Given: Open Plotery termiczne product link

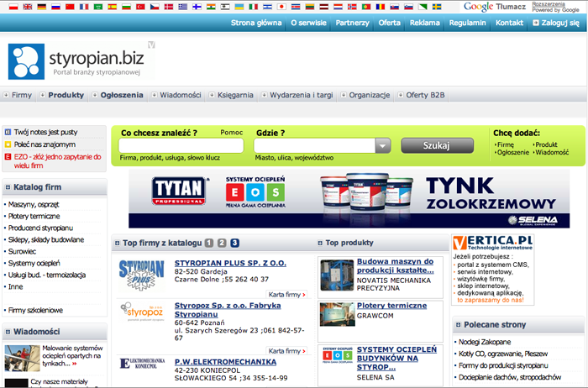Looking at the screenshot, I should (x=392, y=306).
